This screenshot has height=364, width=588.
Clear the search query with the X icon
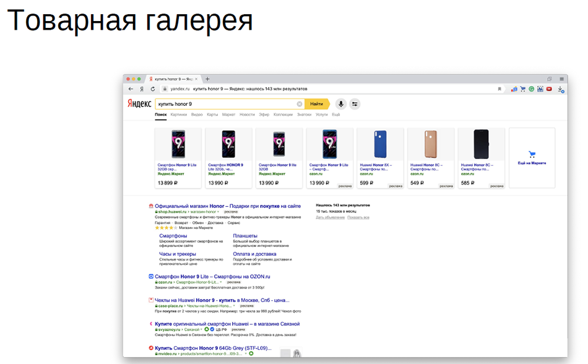pos(299,104)
